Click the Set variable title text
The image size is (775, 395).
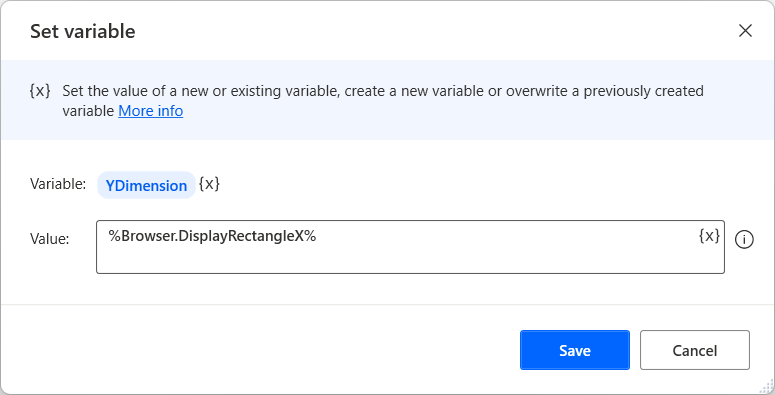(x=83, y=31)
